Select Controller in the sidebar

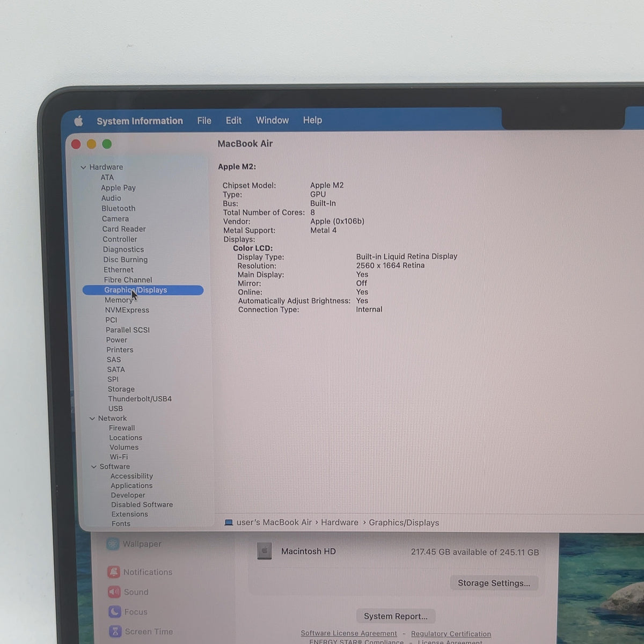pos(120,239)
